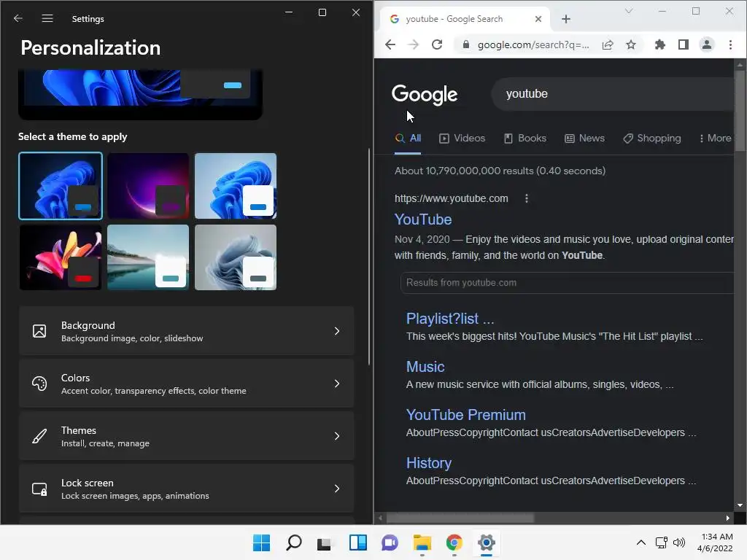Open taskbar Search

coord(293,542)
